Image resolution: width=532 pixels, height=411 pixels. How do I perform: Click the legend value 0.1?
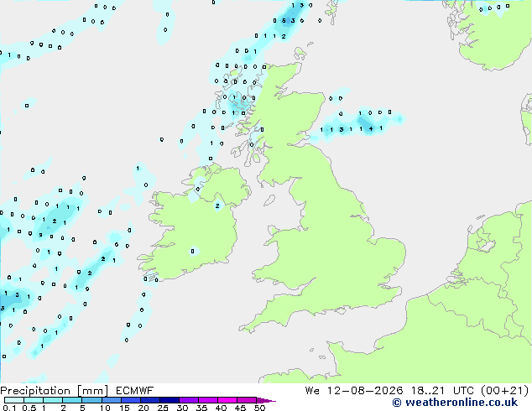click(9, 408)
